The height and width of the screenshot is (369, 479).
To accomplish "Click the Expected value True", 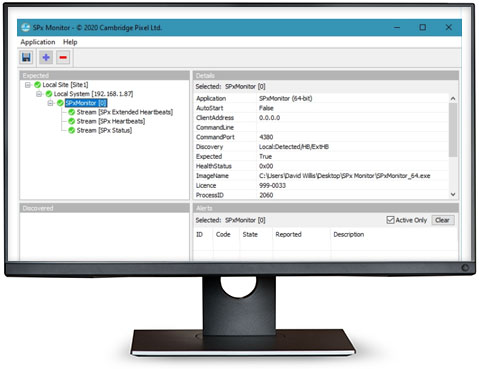I will click(x=265, y=157).
